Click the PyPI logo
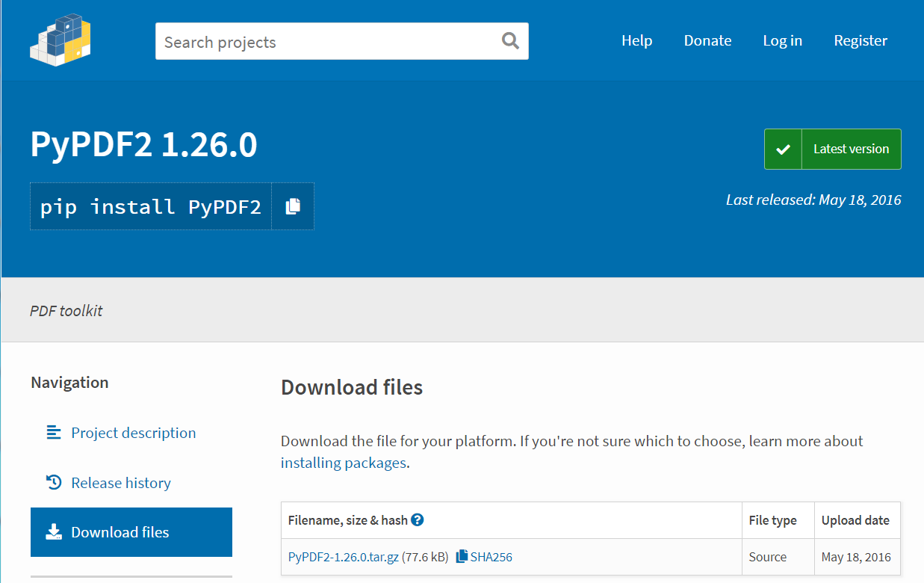This screenshot has width=924, height=583. click(x=61, y=40)
